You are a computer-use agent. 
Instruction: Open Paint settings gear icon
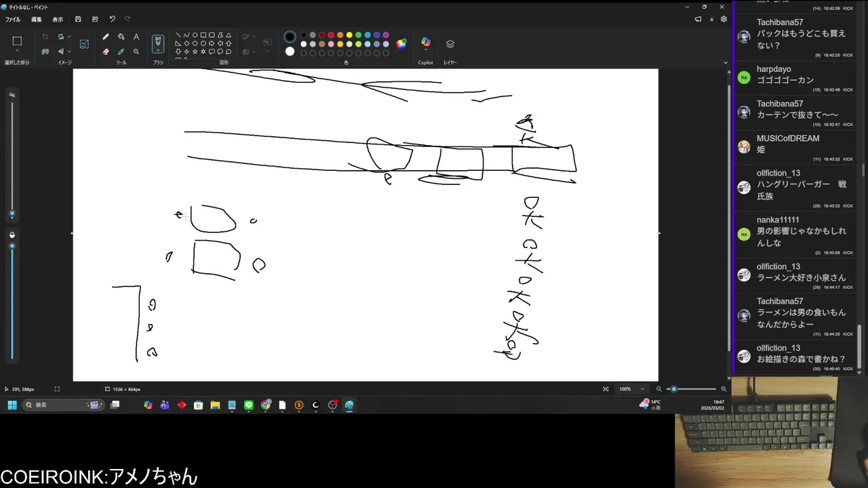point(724,19)
